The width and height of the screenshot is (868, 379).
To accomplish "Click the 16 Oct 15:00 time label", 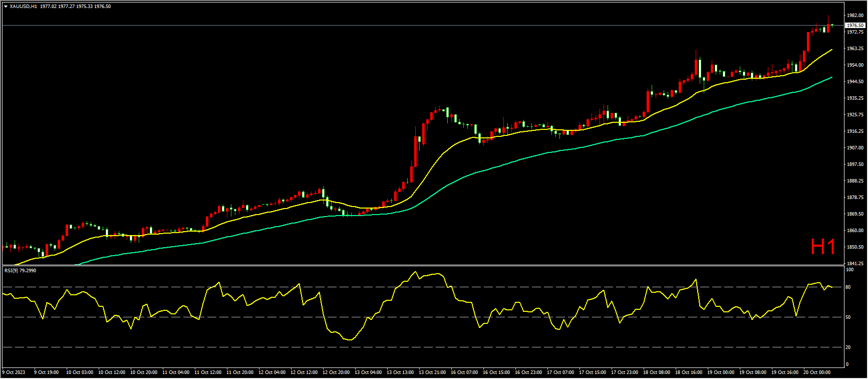I will click(x=496, y=372).
